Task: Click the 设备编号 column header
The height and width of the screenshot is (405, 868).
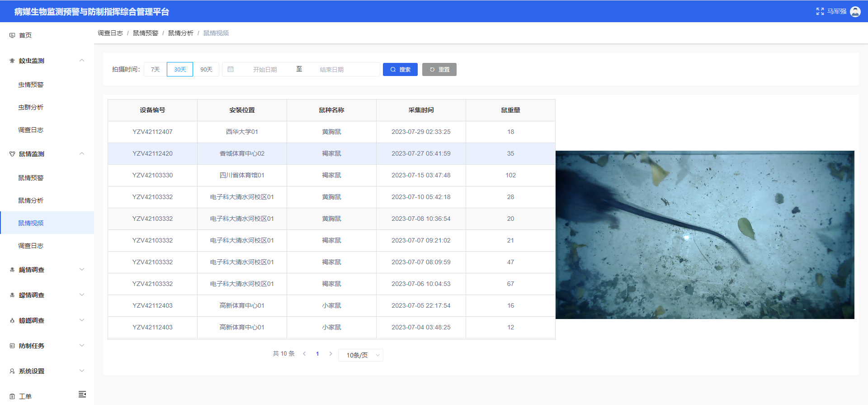Action: click(152, 110)
